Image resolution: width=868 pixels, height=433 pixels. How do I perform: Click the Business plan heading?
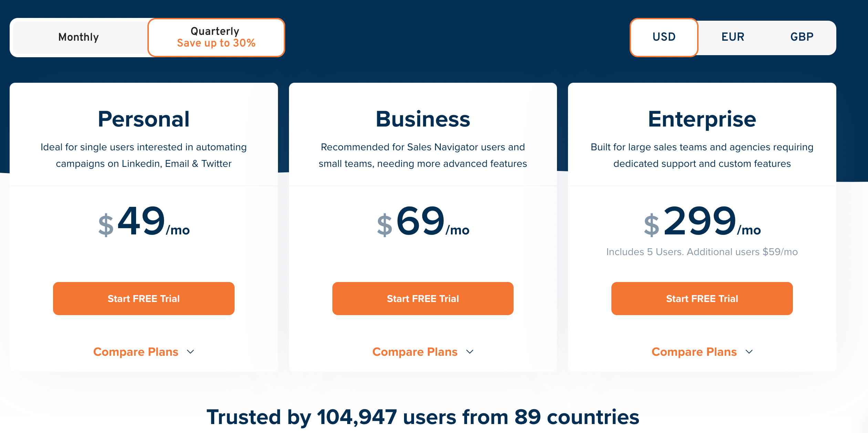(423, 119)
